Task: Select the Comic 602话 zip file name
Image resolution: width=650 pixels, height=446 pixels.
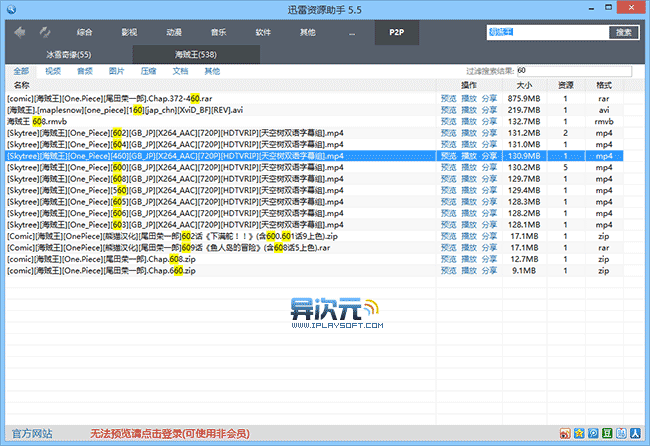Action: coord(172,236)
